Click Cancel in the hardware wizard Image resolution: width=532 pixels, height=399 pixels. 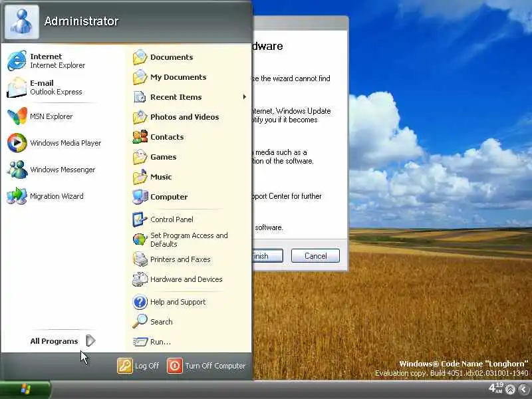[315, 255]
